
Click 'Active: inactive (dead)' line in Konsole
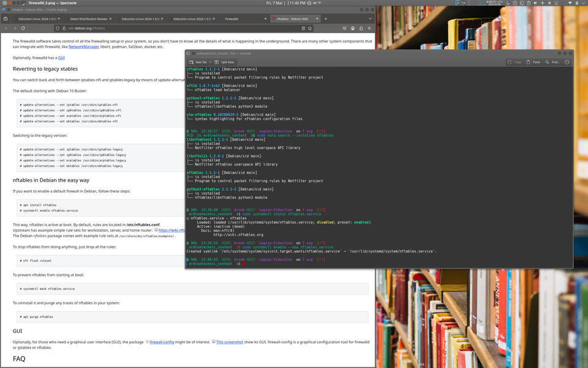click(221, 226)
